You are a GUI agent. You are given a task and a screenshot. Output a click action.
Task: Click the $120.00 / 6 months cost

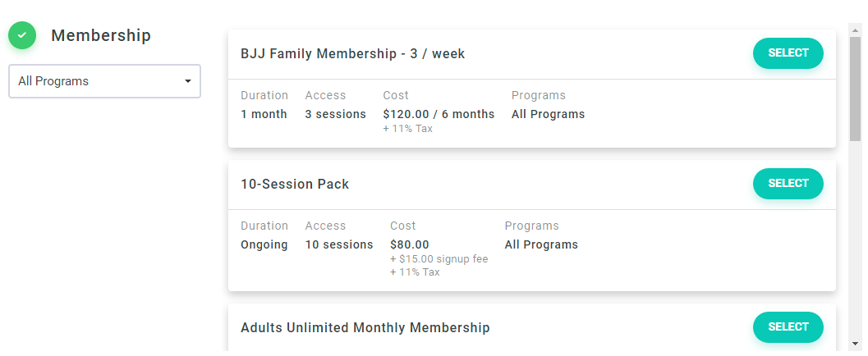tap(439, 114)
